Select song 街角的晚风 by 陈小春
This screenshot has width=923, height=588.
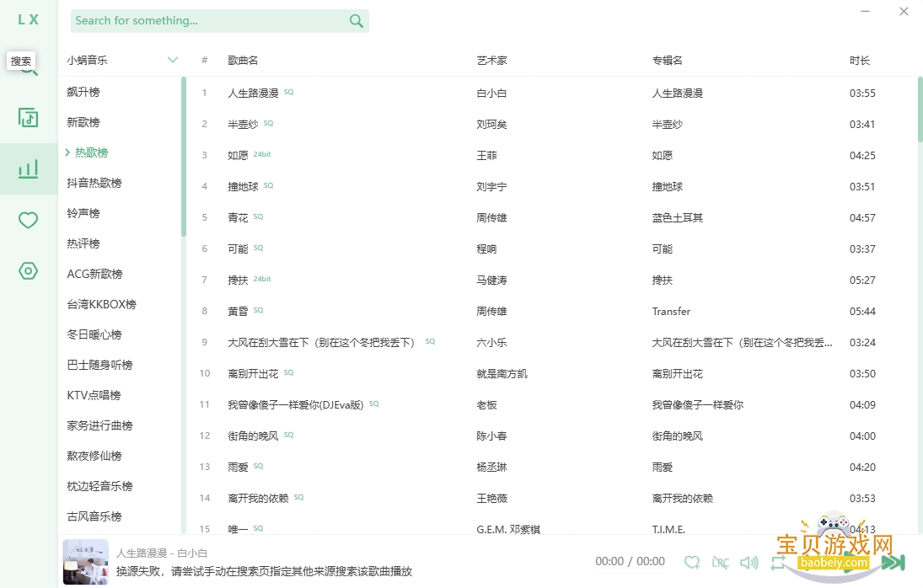[253, 436]
